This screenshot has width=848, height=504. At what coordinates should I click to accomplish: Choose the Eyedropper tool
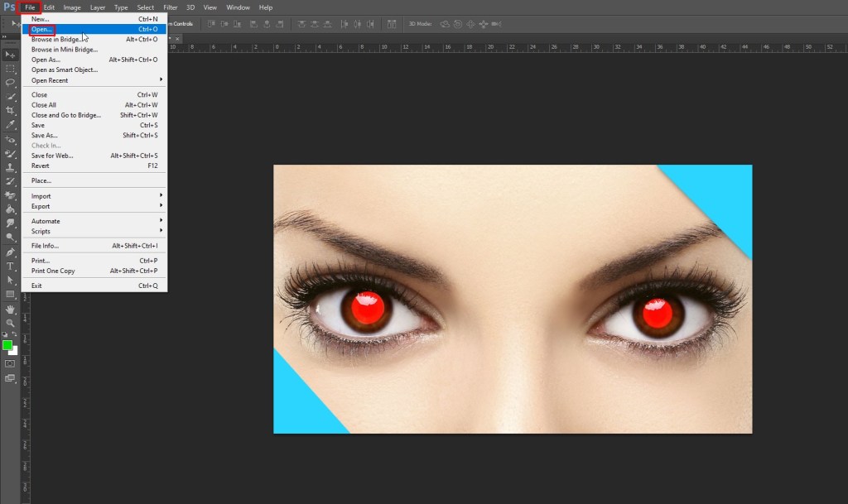[x=10, y=124]
